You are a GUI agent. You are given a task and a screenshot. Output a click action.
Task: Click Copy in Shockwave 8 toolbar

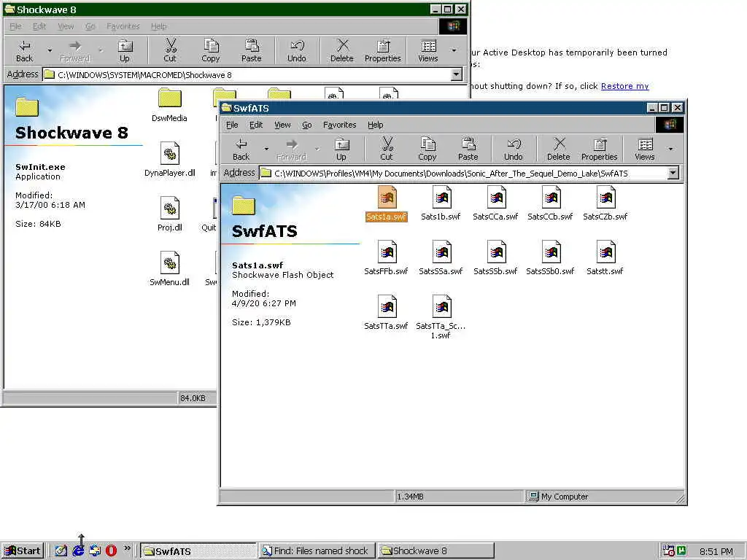[x=211, y=52]
